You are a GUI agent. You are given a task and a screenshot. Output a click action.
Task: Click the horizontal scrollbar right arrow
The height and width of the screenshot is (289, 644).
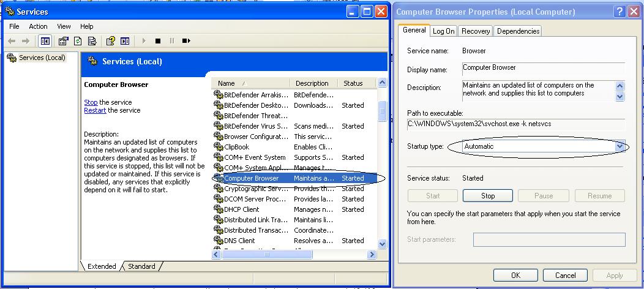click(372, 255)
